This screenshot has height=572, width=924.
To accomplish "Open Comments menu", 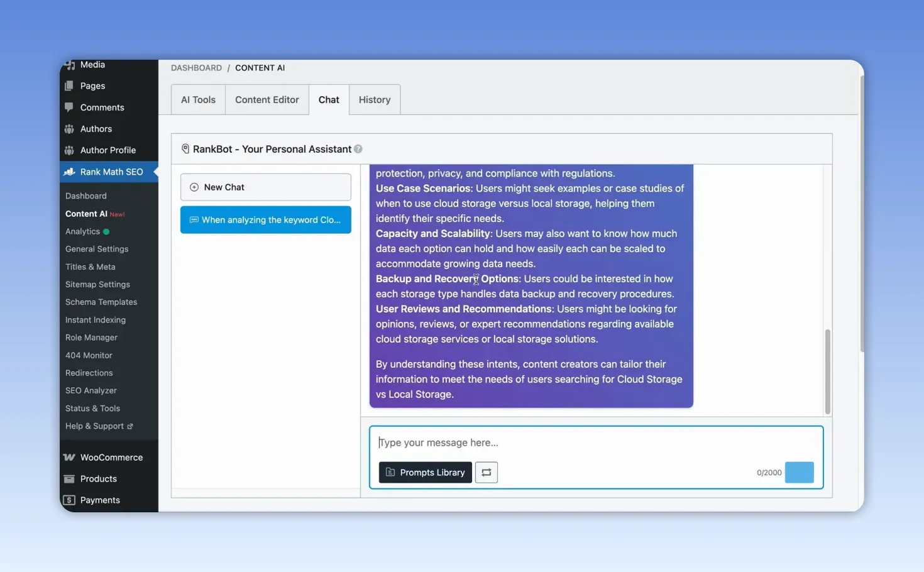I will 109,107.
